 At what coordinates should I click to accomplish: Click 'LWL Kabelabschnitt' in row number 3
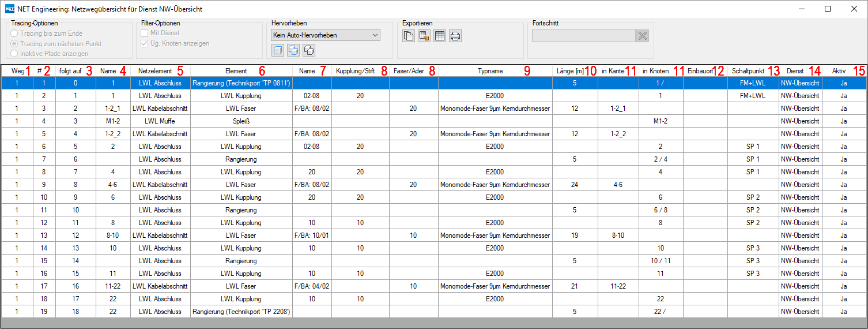tap(160, 109)
